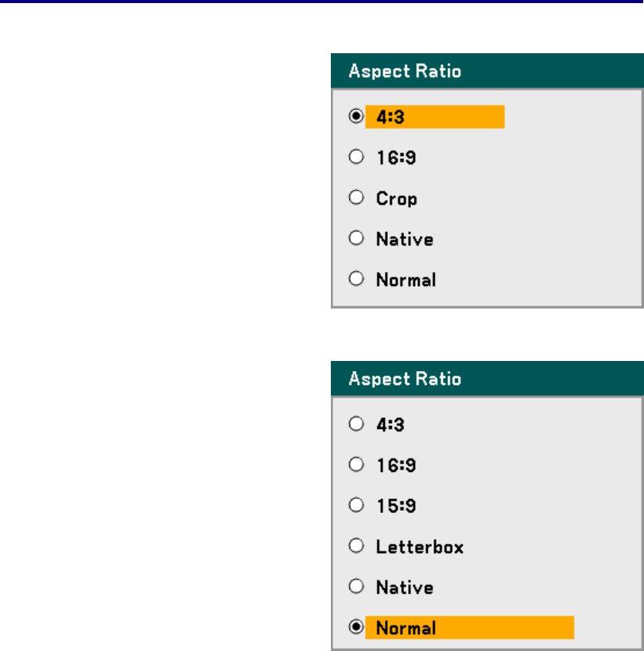Enable the 15:9 radio button
Image resolution: width=644 pixels, height=651 pixels.
pyautogui.click(x=356, y=506)
